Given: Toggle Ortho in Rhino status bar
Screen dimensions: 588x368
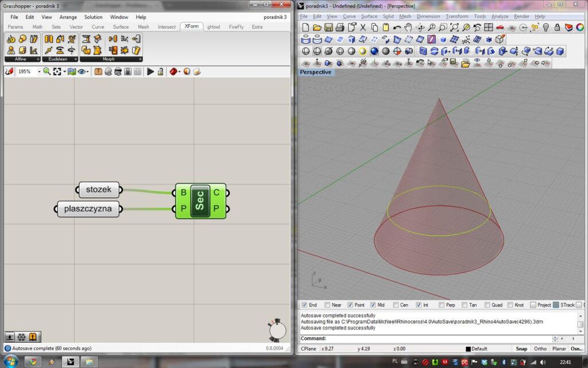Looking at the screenshot, I should pyautogui.click(x=540, y=349).
